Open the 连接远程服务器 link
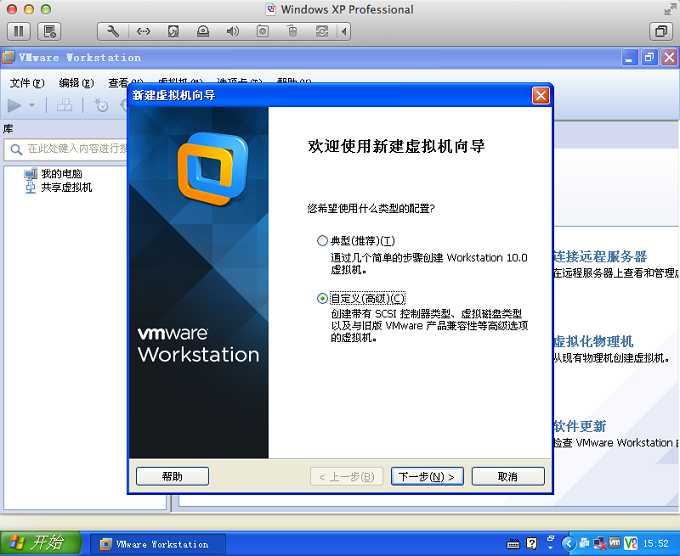The image size is (680, 556). coord(600,256)
